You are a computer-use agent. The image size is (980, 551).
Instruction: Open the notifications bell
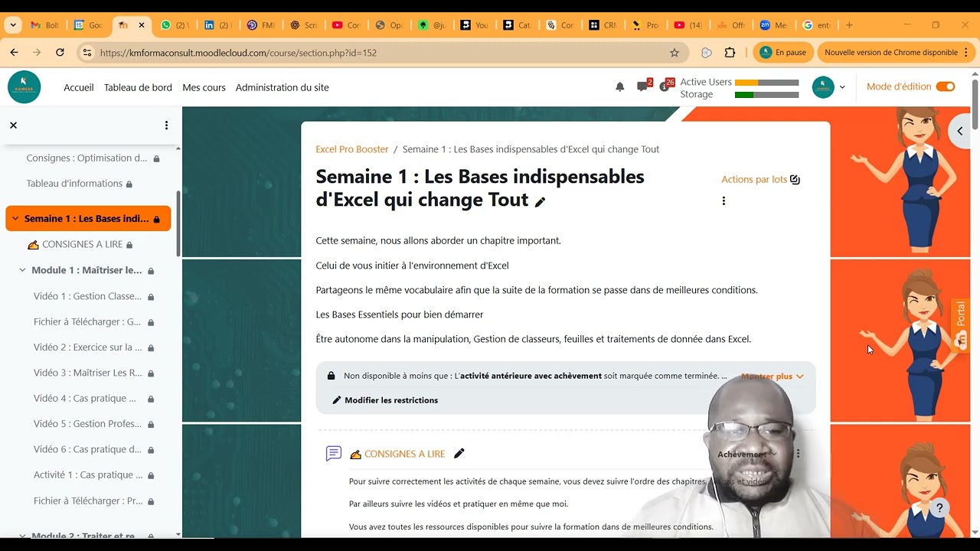pos(620,87)
